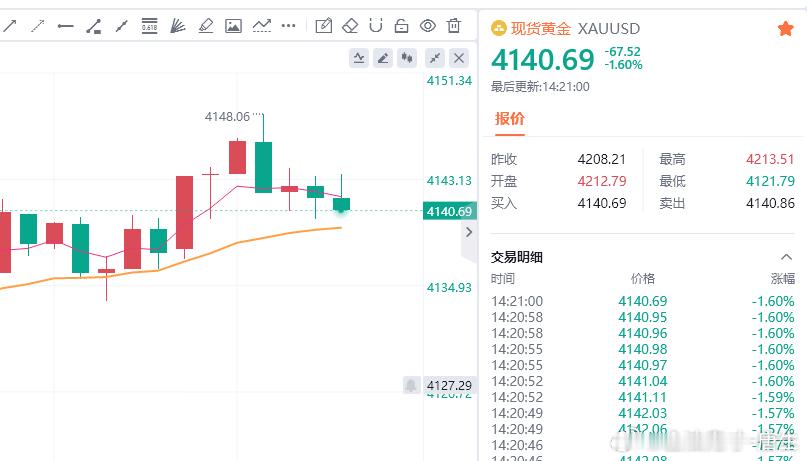Open the chart drawing pencil button

(383, 58)
